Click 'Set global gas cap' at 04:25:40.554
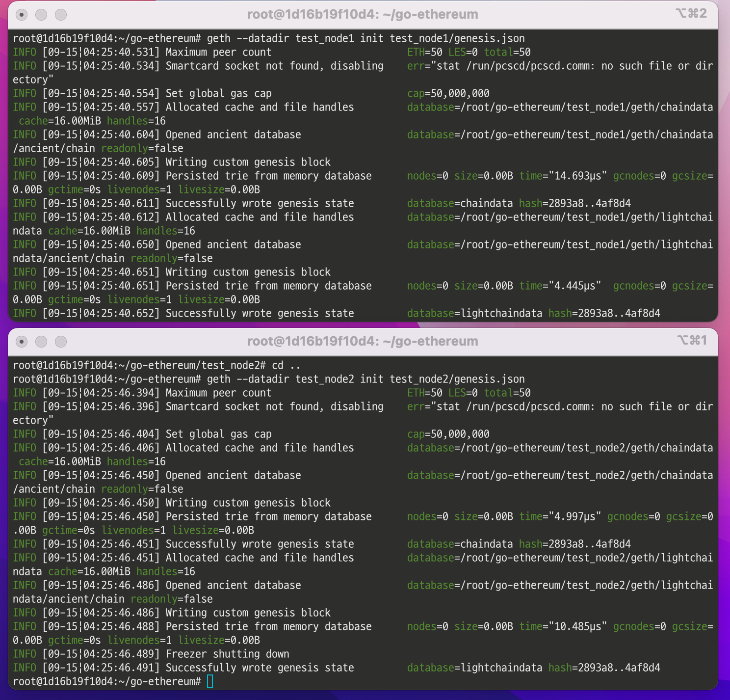 click(218, 93)
